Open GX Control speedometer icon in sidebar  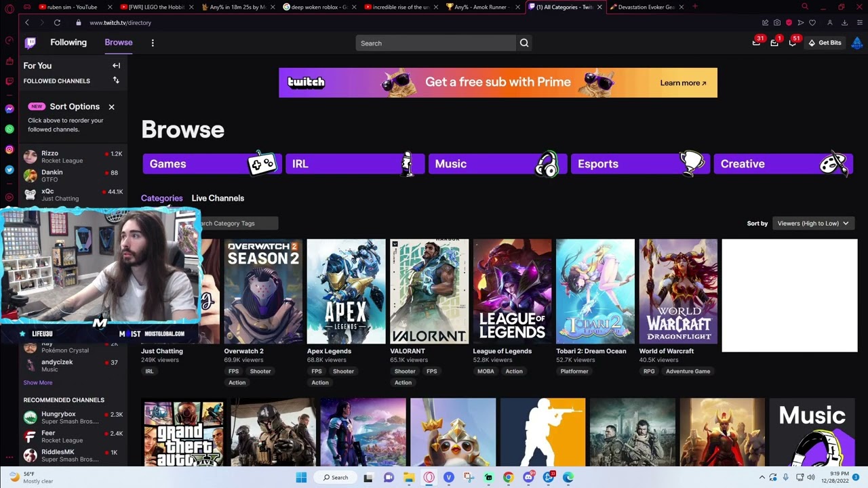(x=9, y=40)
